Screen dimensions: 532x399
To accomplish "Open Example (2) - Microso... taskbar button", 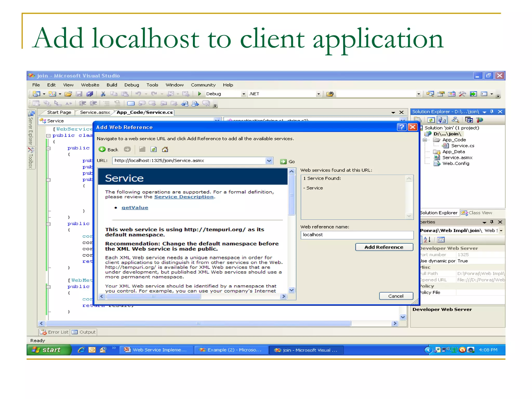I will pyautogui.click(x=231, y=350).
